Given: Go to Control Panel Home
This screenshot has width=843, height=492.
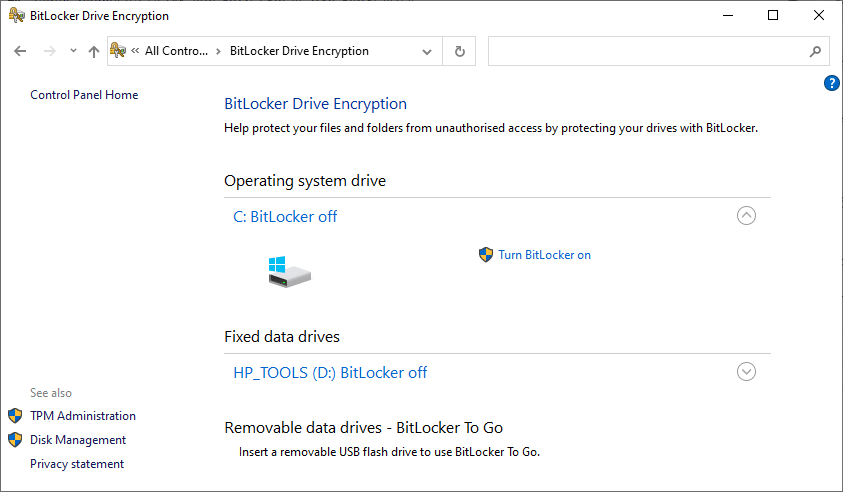Looking at the screenshot, I should click(x=84, y=95).
